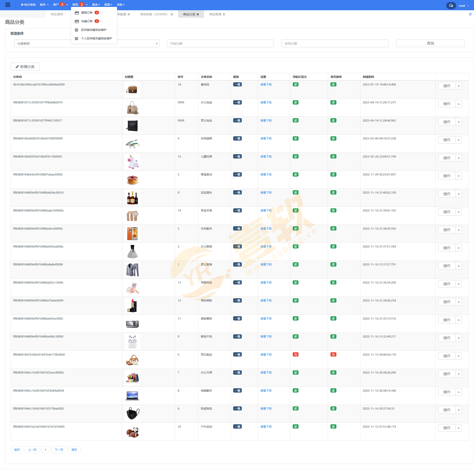
Task: Click the credit card icon beside 提现订单
Action: [77, 13]
